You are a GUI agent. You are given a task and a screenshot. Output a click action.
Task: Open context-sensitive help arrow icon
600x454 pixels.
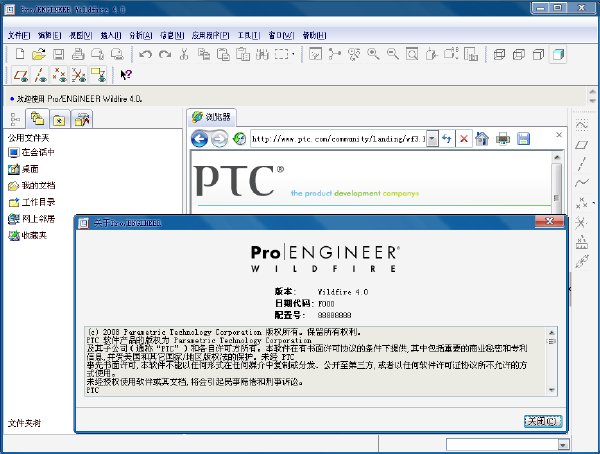126,74
